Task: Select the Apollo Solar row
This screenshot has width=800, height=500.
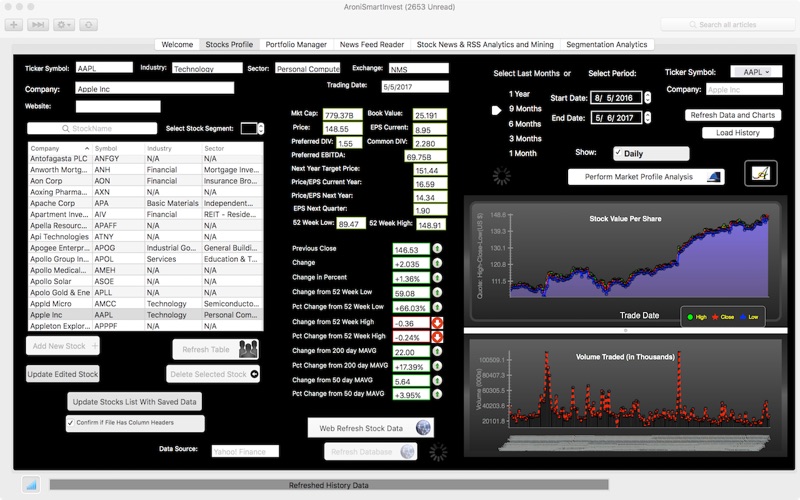Action: pos(146,281)
